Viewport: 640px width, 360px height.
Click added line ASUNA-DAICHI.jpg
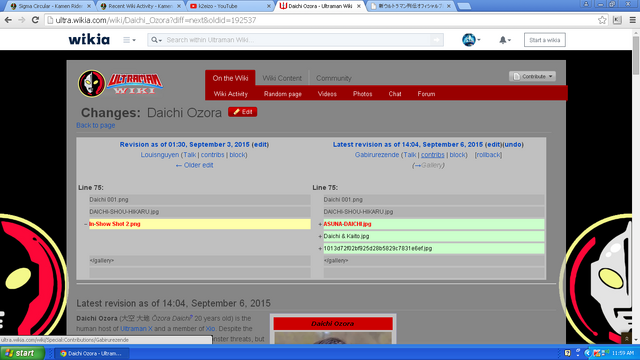tap(433, 224)
